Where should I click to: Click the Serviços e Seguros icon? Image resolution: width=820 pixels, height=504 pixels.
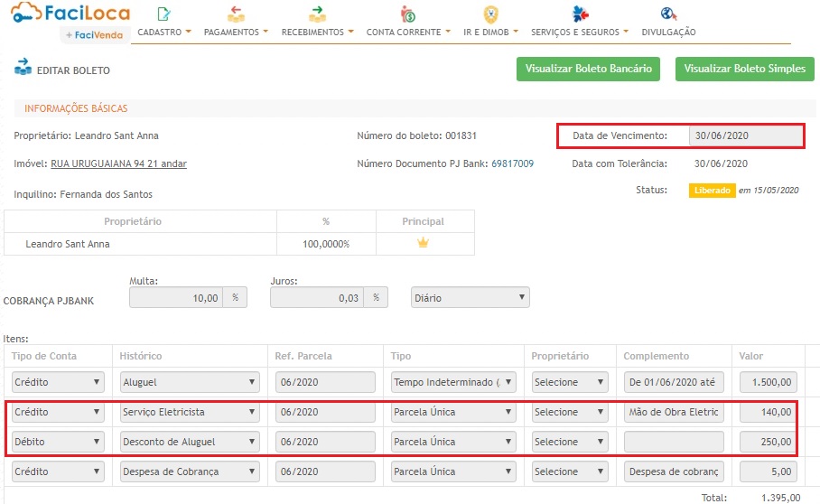click(581, 14)
